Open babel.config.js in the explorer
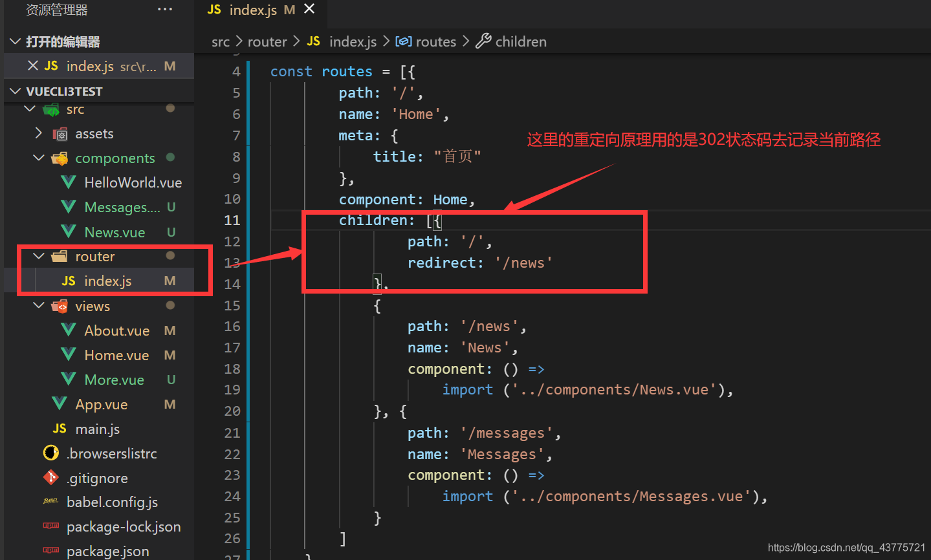This screenshot has height=560, width=931. click(x=112, y=502)
